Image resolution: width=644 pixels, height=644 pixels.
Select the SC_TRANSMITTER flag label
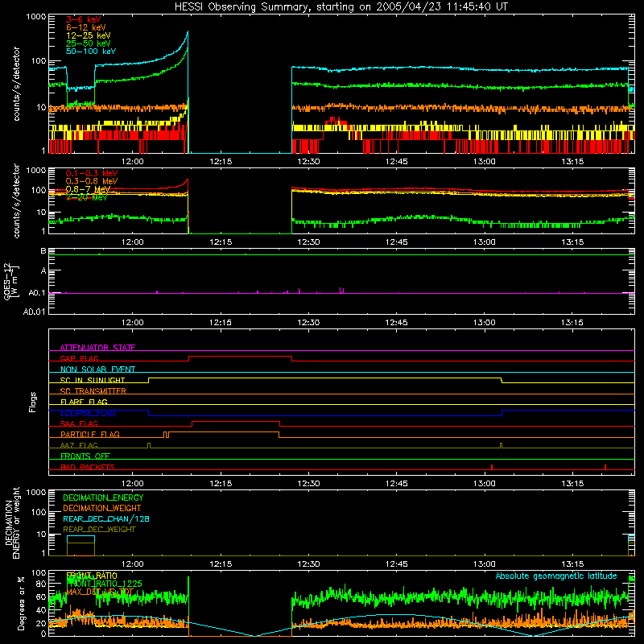pos(93,391)
